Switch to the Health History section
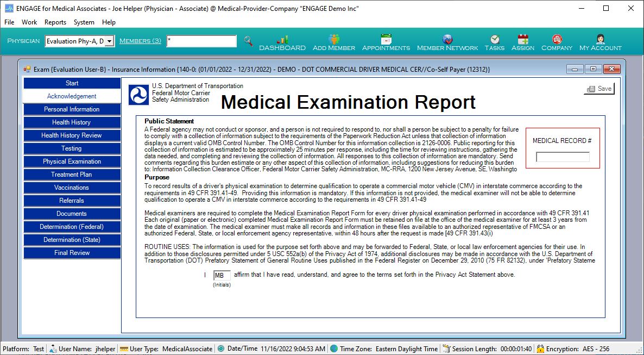 coord(72,122)
